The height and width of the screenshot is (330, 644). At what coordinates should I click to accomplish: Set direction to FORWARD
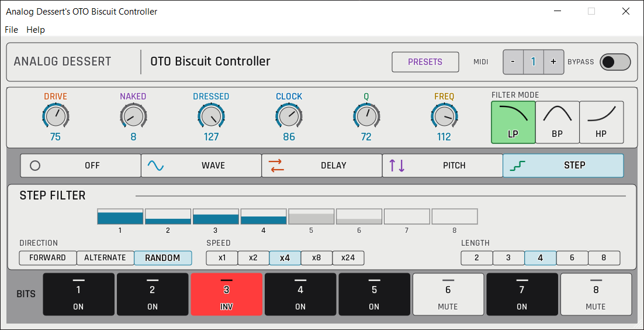(x=48, y=258)
